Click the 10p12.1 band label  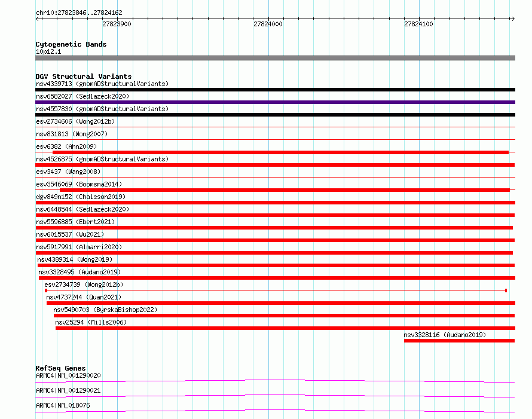48,51
